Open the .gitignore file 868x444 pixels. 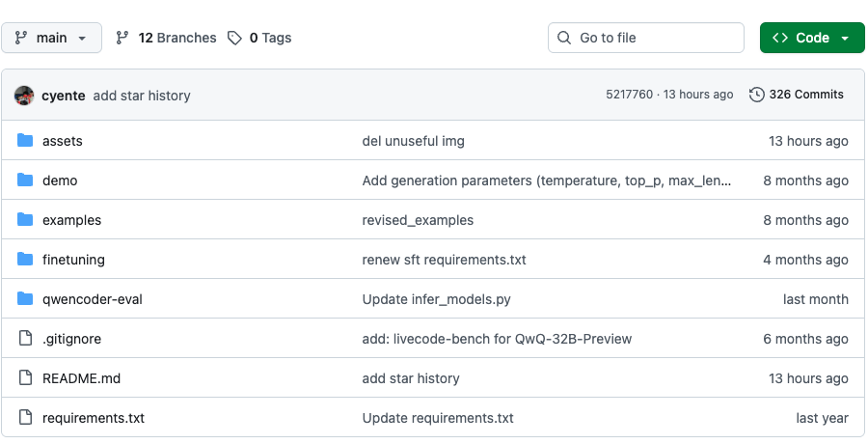click(72, 339)
